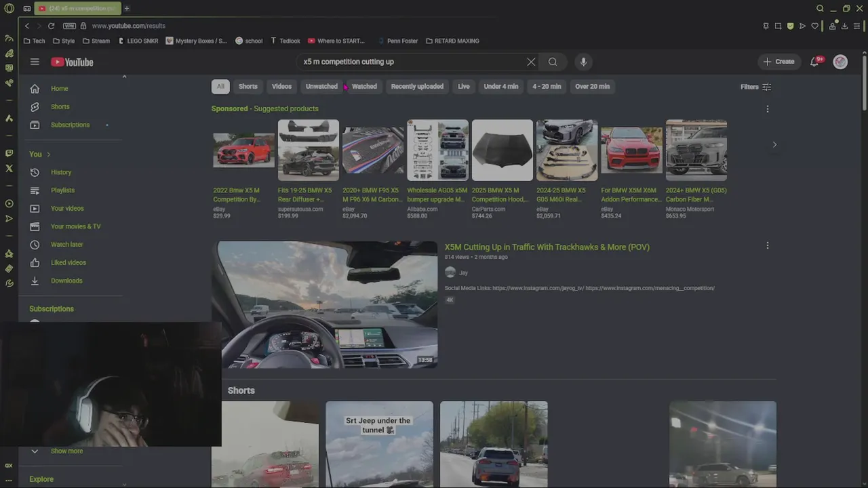The height and width of the screenshot is (488, 868).
Task: Open the three-dot menu for X5M Cutting Up video
Action: [x=768, y=245]
